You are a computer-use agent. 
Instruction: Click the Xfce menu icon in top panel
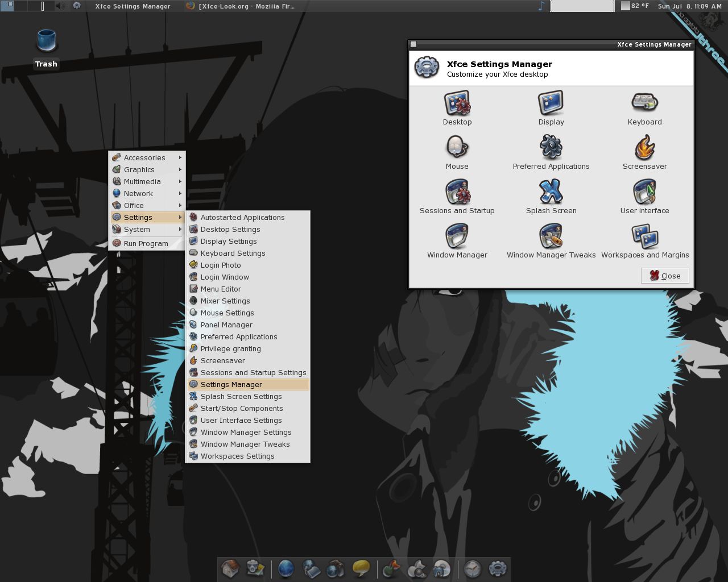[x=77, y=6]
